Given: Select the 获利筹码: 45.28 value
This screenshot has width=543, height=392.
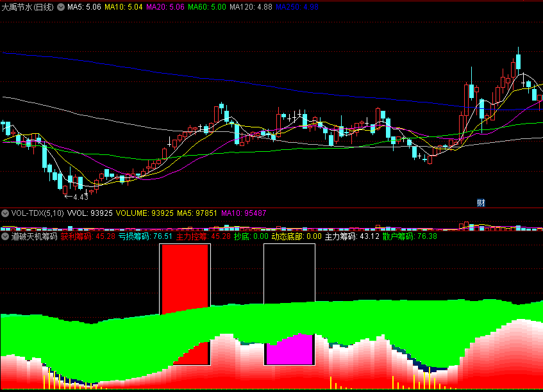Looking at the screenshot, I should coord(88,236).
